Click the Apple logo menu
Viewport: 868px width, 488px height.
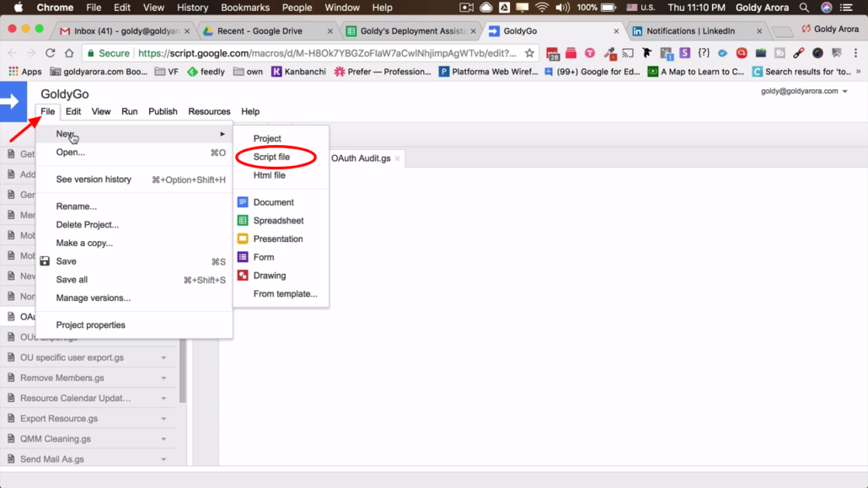(19, 8)
